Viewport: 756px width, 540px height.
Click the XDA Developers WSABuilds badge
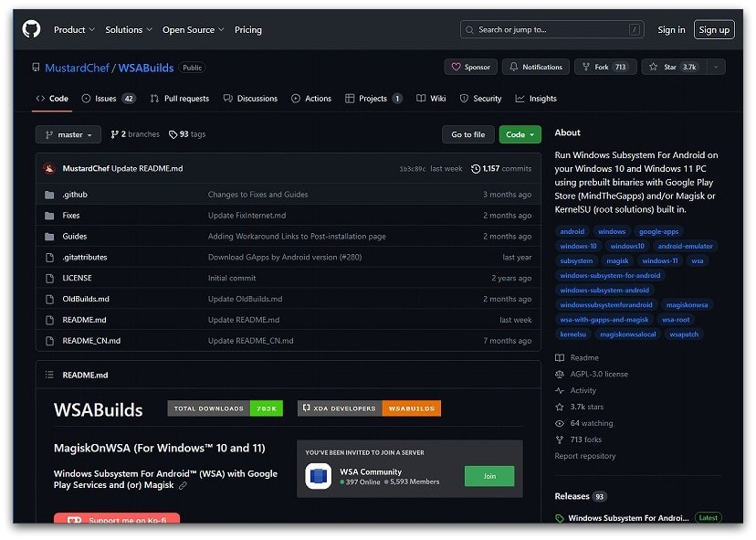tap(369, 408)
